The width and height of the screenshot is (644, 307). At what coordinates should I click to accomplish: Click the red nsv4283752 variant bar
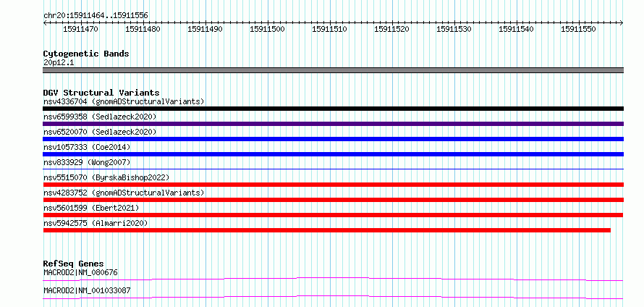[x=333, y=200]
